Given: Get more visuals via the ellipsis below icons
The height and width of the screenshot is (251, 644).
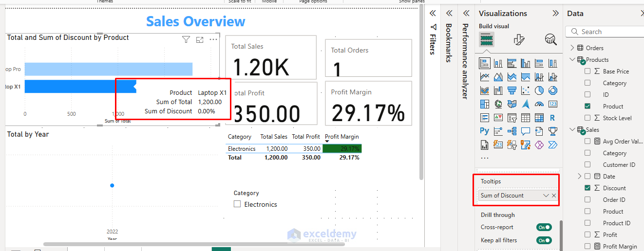Looking at the screenshot, I should pos(485,158).
